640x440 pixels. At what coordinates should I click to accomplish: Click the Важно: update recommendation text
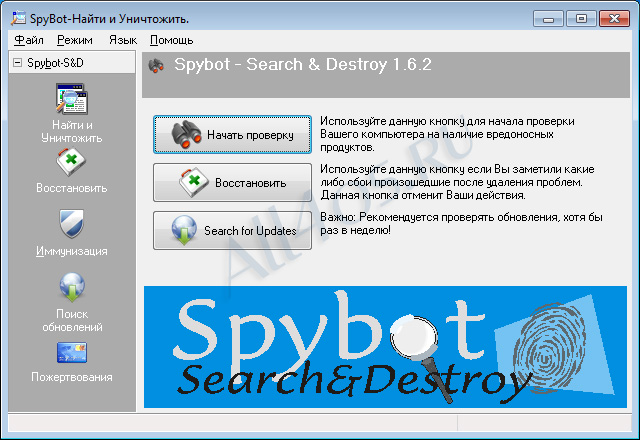point(461,224)
